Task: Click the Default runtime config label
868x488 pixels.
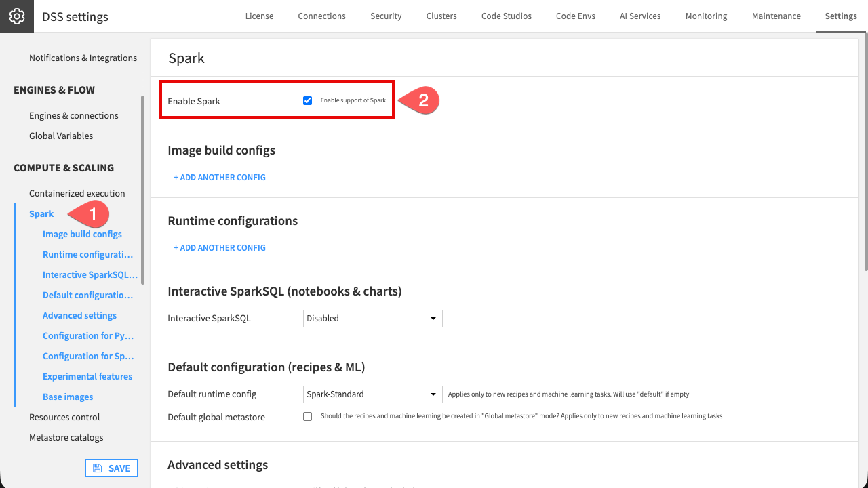Action: click(212, 394)
